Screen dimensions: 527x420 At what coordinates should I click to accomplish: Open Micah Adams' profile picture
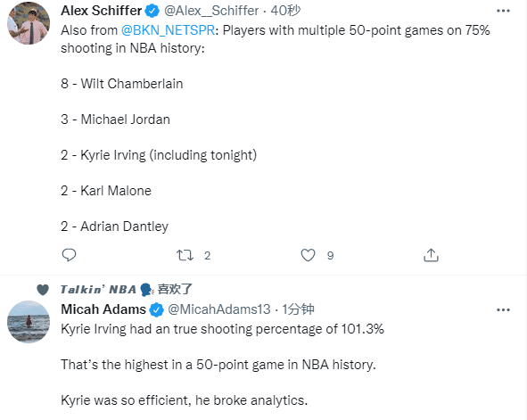click(x=29, y=322)
